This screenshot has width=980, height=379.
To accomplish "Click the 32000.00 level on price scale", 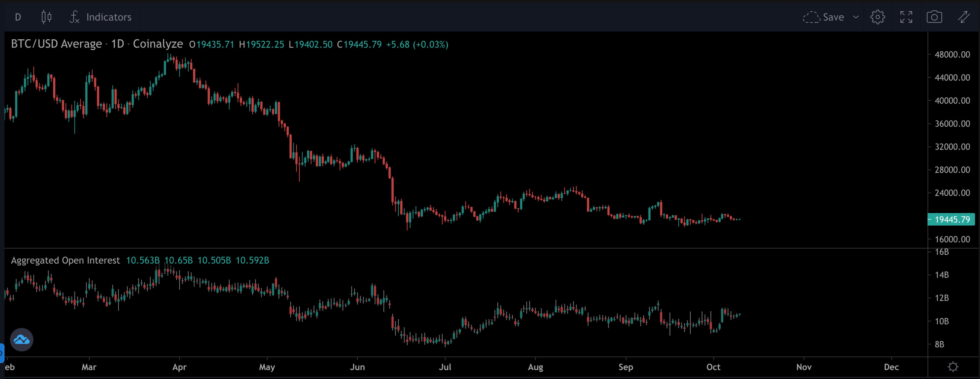I will (952, 147).
